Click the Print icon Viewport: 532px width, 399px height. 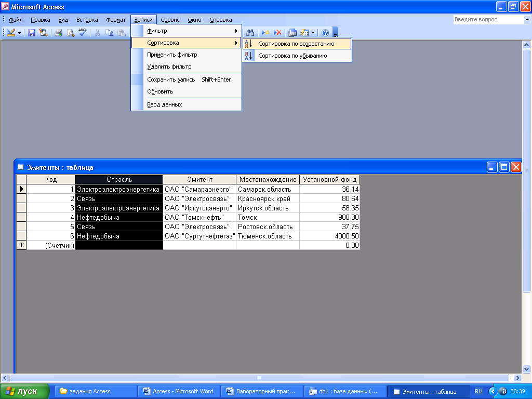(x=58, y=33)
